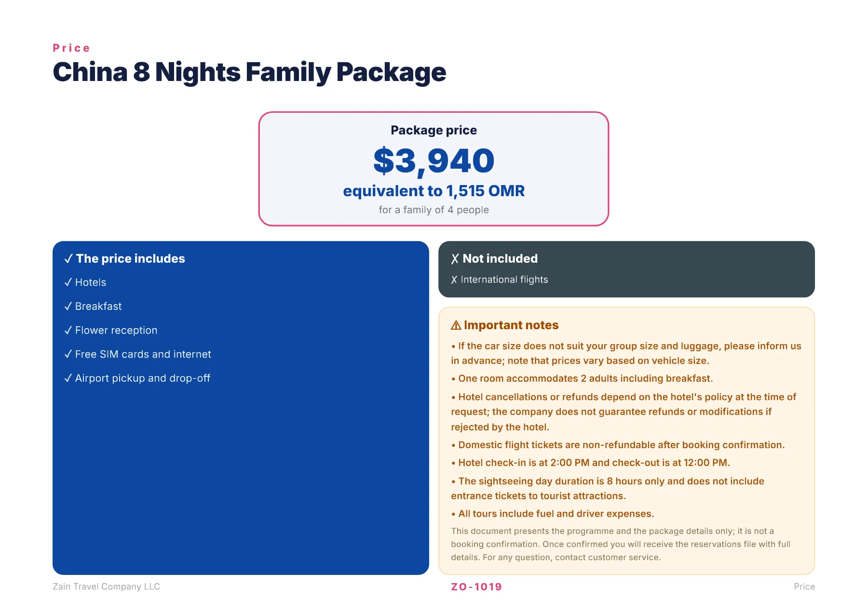868x613 pixels.
Task: Click the for a family of 4 people caption
Action: click(x=434, y=210)
